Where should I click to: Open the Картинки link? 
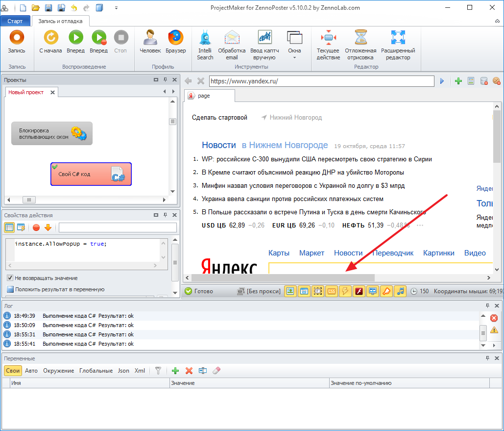click(x=439, y=253)
